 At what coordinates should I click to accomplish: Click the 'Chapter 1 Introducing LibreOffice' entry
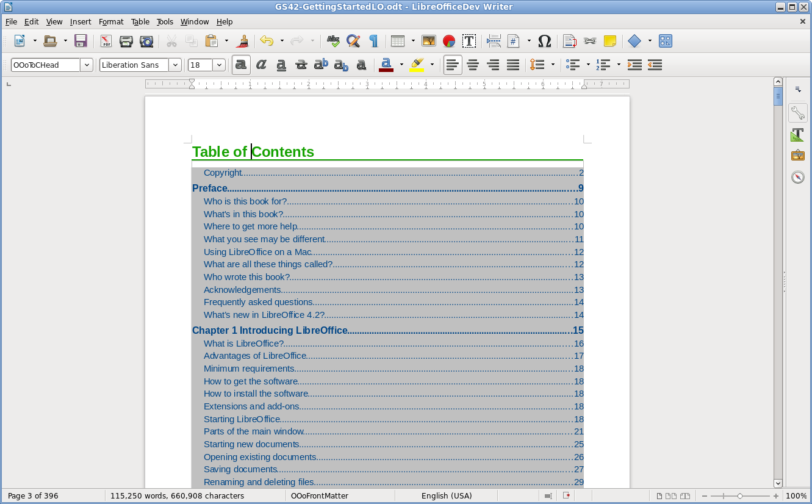pos(270,330)
